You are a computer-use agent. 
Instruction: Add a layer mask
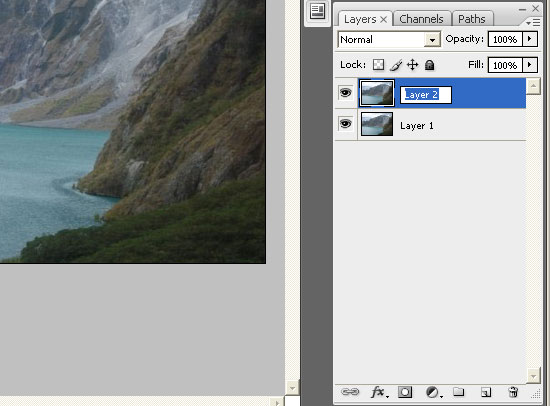coord(405,392)
